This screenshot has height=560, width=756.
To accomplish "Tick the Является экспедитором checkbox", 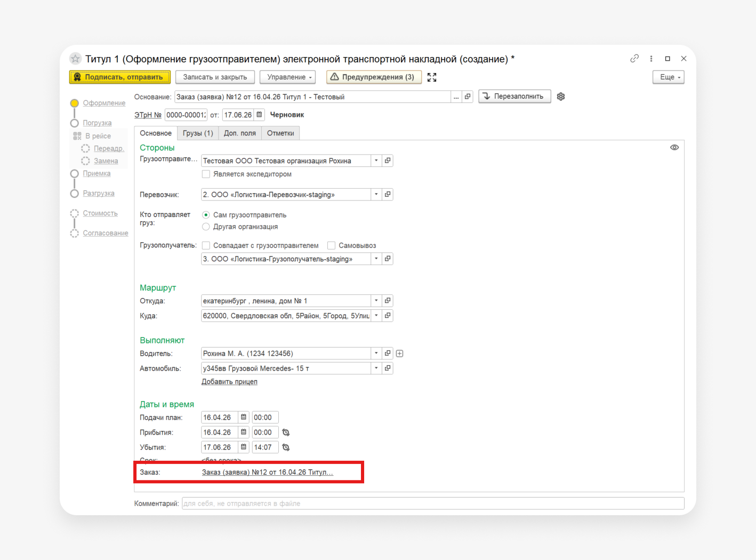I will pyautogui.click(x=206, y=174).
